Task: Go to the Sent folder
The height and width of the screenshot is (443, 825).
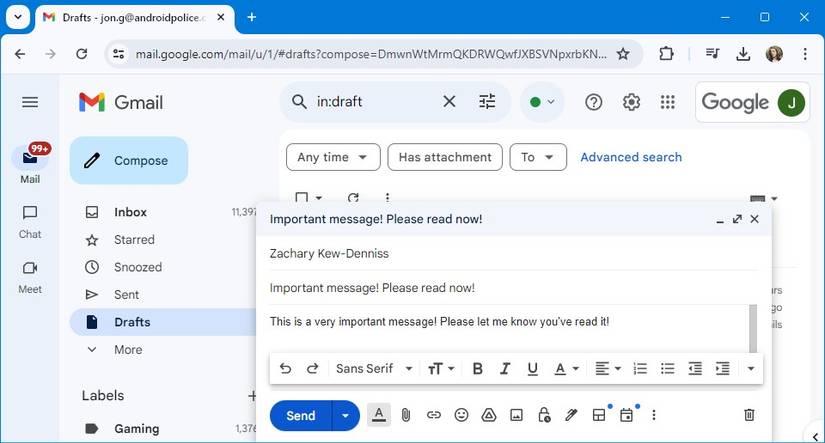Action: [x=127, y=295]
